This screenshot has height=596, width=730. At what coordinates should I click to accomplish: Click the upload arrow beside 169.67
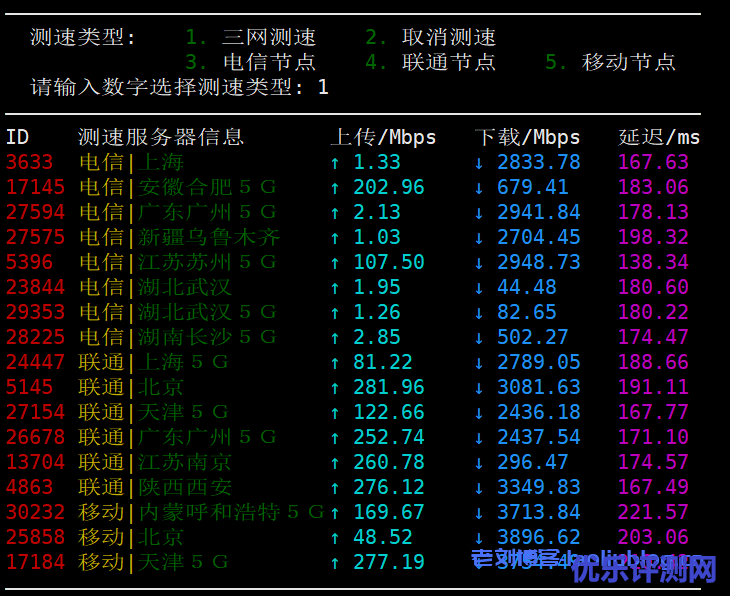tap(335, 512)
